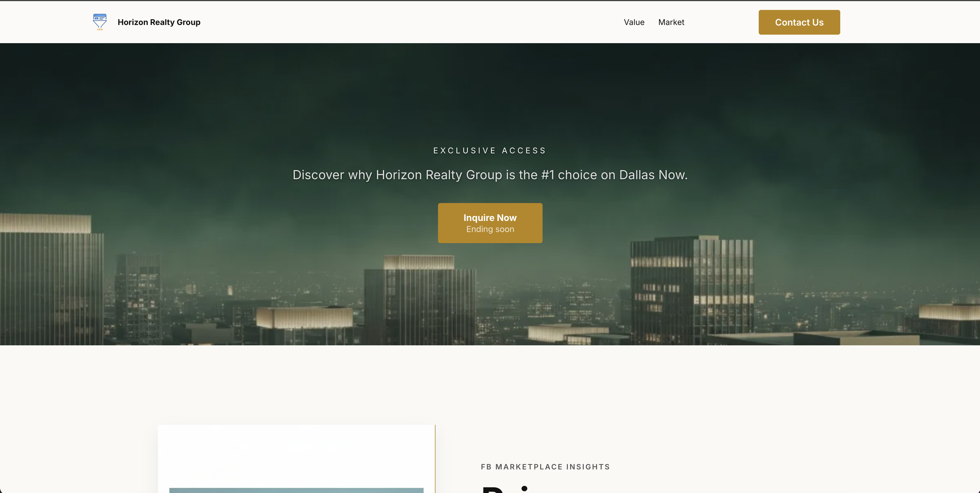The height and width of the screenshot is (493, 980).
Task: Open the white card below the hero
Action: click(x=296, y=459)
